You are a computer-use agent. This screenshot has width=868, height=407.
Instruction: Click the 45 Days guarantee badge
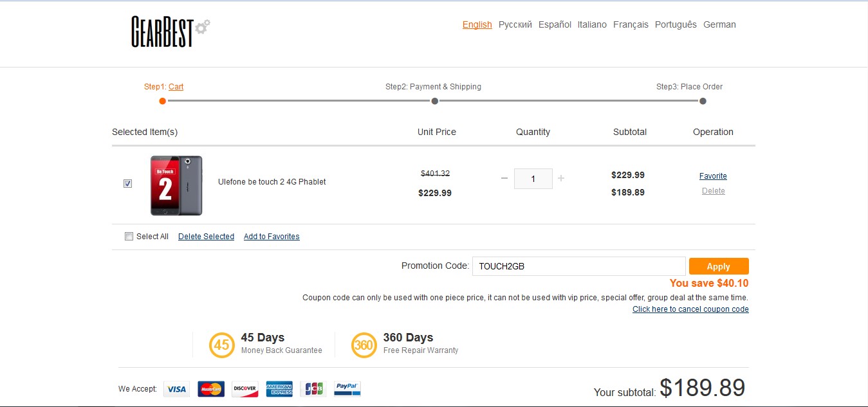(221, 345)
